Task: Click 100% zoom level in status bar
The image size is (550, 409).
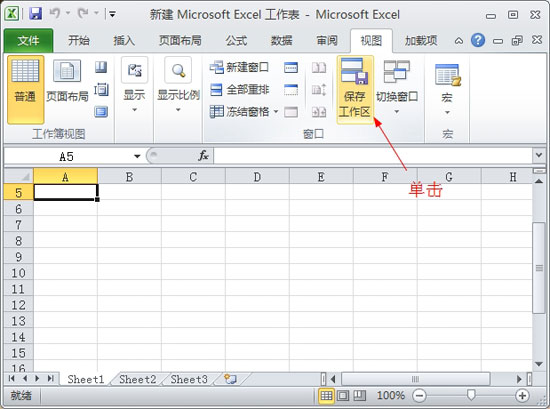Action: click(391, 396)
